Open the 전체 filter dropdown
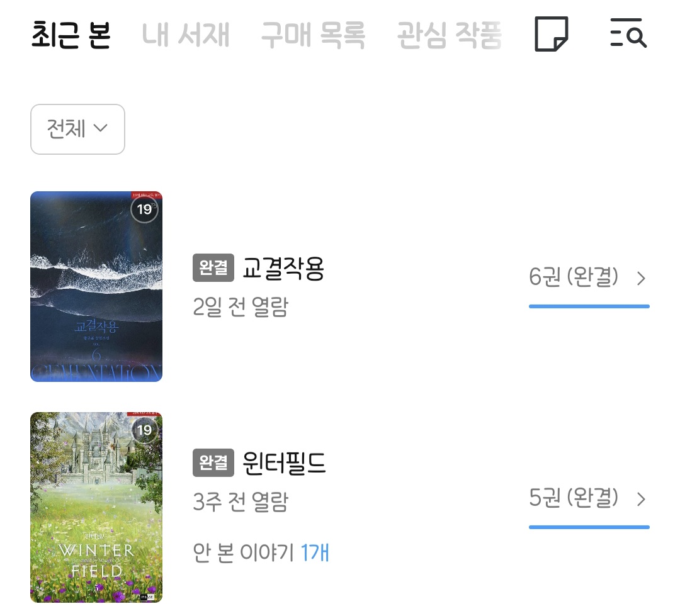The height and width of the screenshot is (616, 680). click(77, 129)
